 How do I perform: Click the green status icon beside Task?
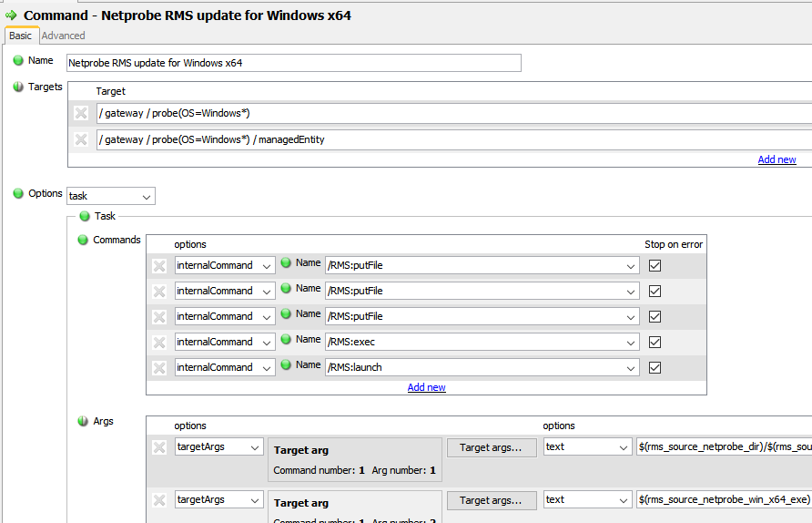[85, 216]
